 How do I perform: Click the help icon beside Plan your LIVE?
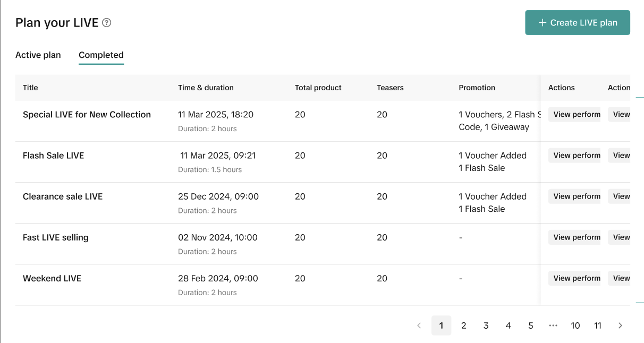click(107, 23)
